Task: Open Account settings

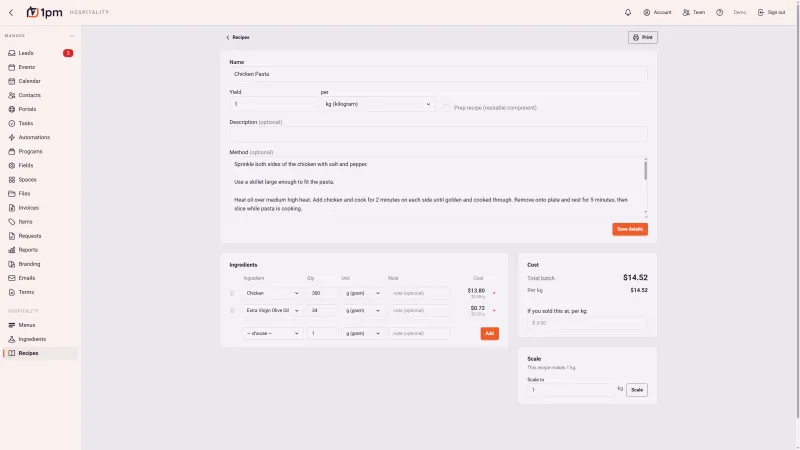Action: (657, 12)
